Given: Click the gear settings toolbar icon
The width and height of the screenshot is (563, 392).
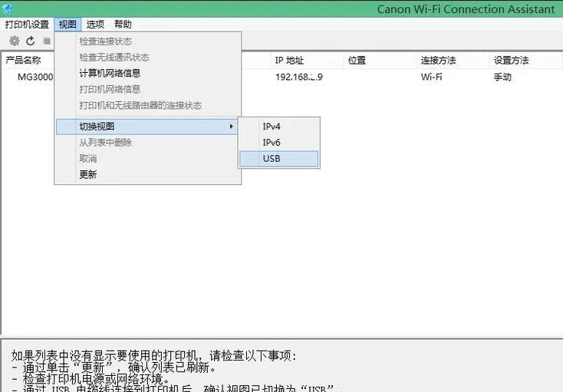Looking at the screenshot, I should click(x=15, y=41).
